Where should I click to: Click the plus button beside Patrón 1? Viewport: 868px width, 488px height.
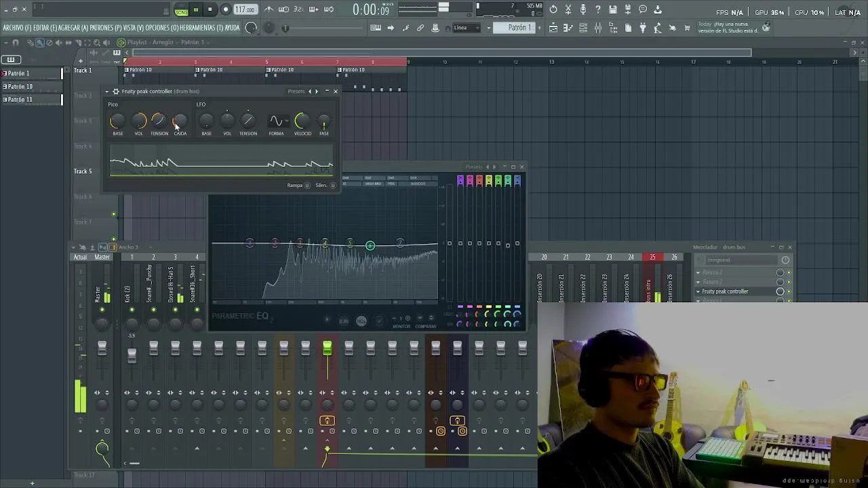pyautogui.click(x=540, y=28)
